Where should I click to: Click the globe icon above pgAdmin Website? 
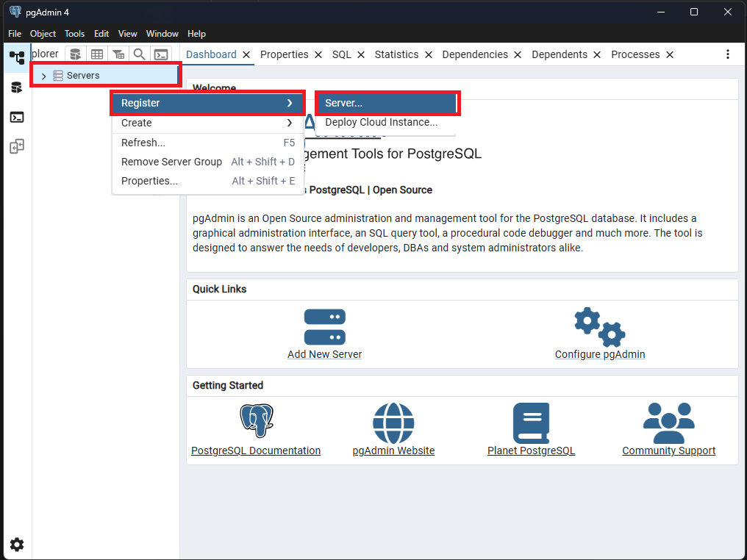tap(393, 423)
